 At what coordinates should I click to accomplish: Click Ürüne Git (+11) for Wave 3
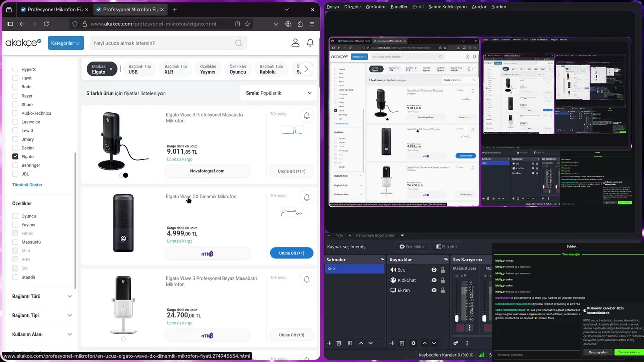(x=292, y=171)
